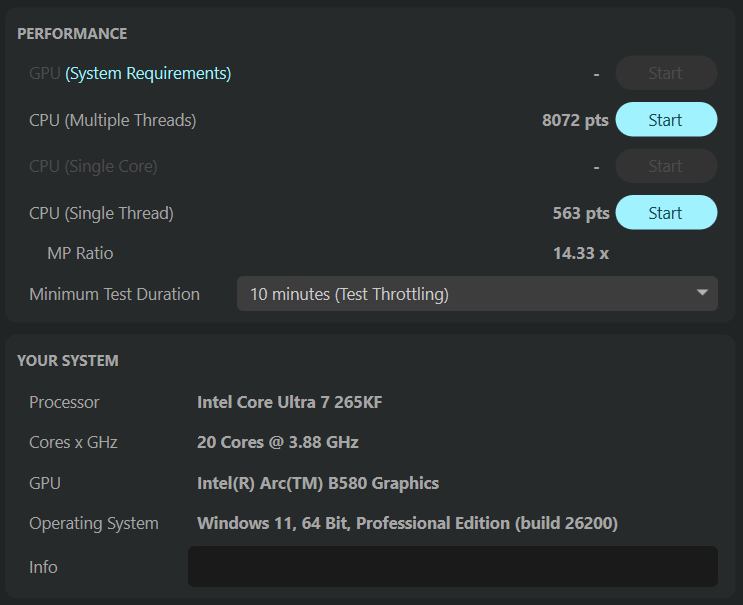This screenshot has height=605, width=743.
Task: Open the System Requirements link
Action: pyautogui.click(x=148, y=73)
